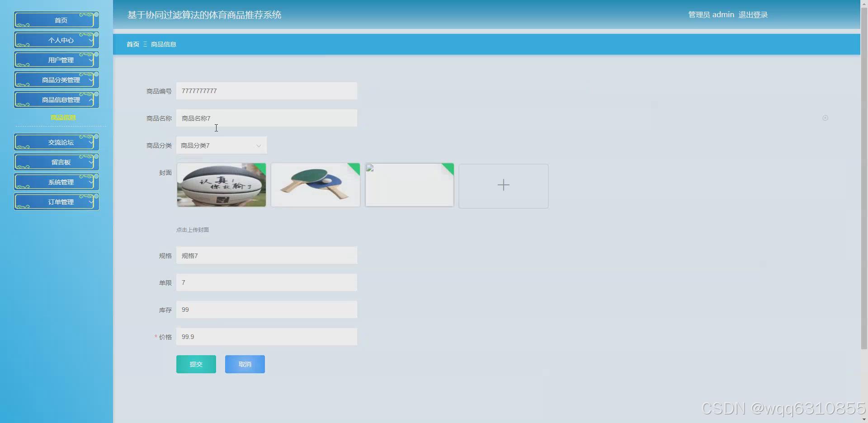The height and width of the screenshot is (423, 868).
Task: Collapse the 商品信息管理 sidebar menu
Action: coord(57,99)
